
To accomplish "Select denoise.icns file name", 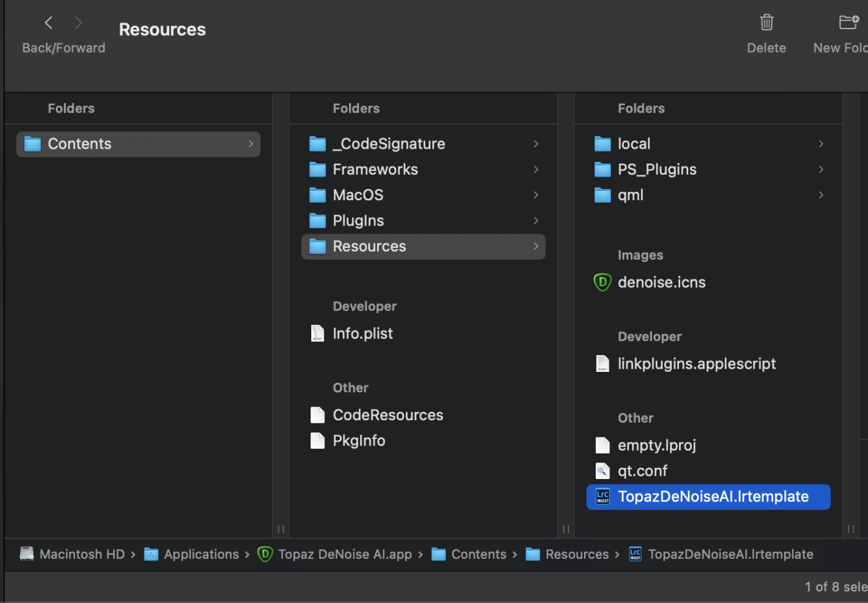I will coord(662,283).
